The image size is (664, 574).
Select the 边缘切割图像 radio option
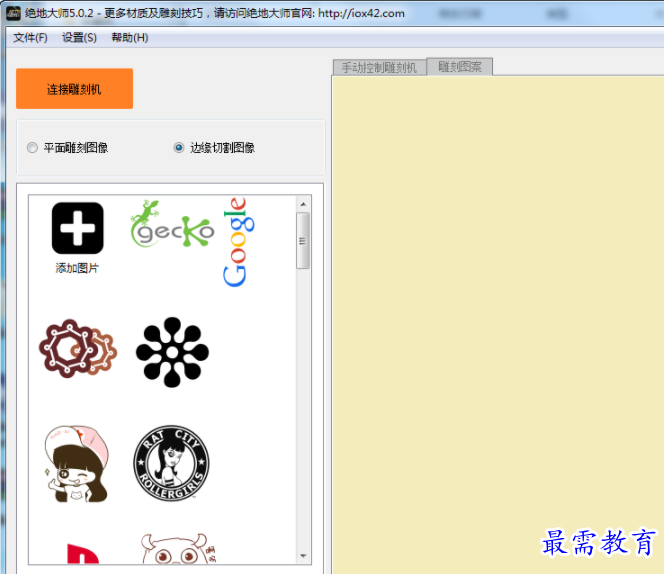click(214, 148)
